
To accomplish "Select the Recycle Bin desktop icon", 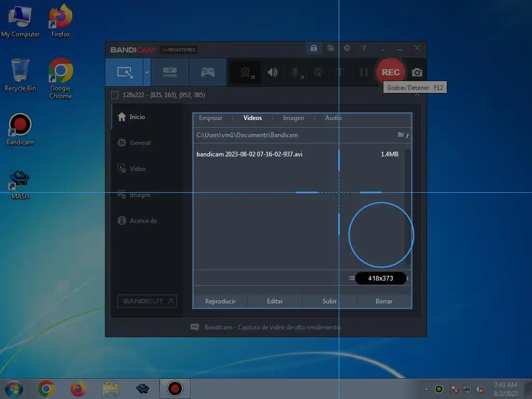I will pos(20,75).
